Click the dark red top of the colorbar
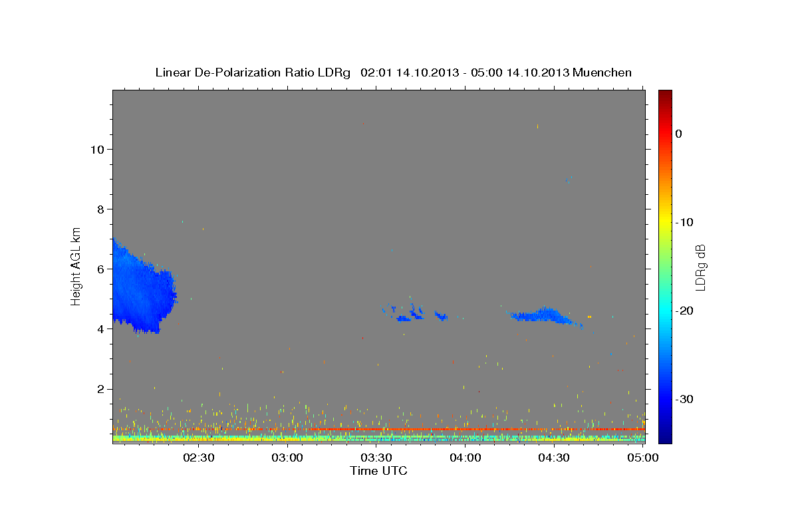The image size is (798, 532). (665, 94)
